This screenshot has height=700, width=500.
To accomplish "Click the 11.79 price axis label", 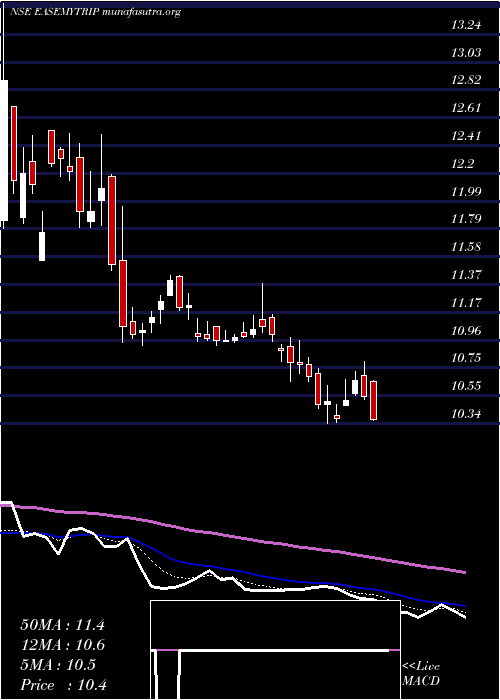I will point(466,219).
